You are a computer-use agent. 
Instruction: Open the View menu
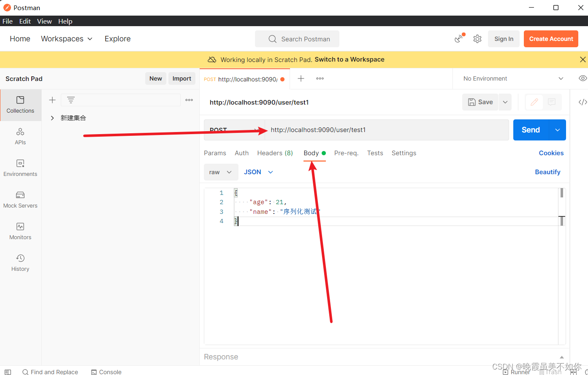tap(44, 21)
